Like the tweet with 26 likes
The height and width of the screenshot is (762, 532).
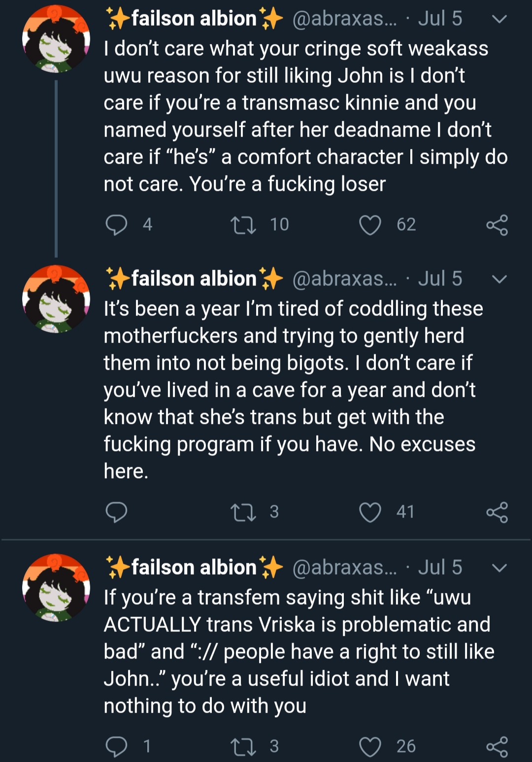coord(370,747)
